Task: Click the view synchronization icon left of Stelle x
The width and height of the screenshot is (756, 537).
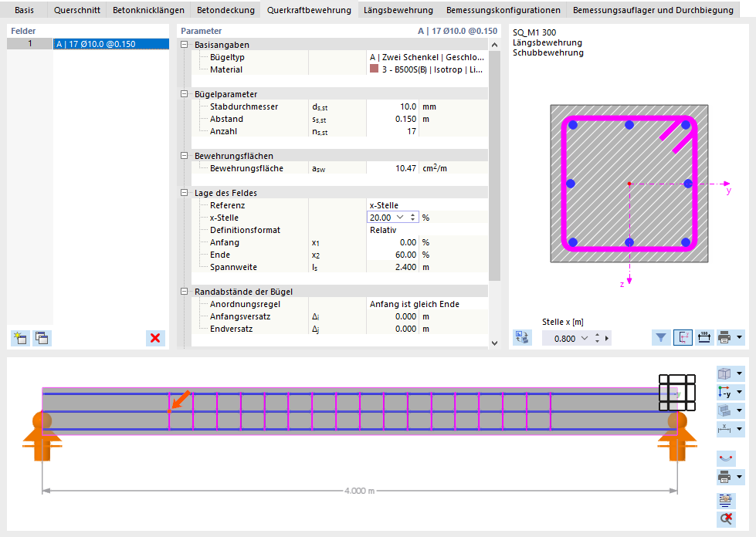Action: pyautogui.click(x=522, y=338)
